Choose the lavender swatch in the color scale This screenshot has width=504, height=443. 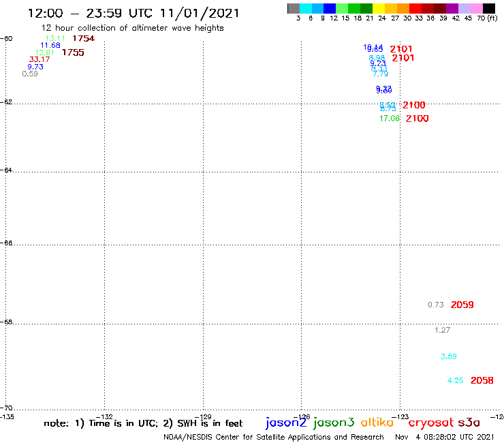coord(464,8)
